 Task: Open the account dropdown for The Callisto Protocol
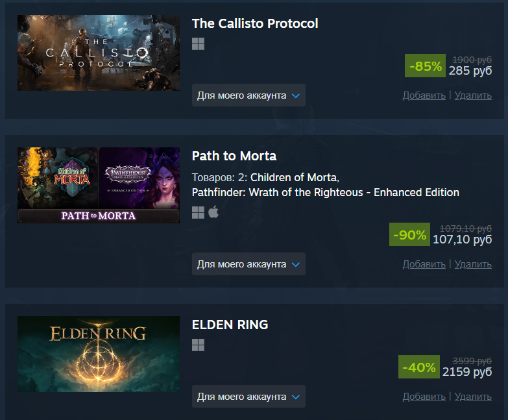[248, 95]
